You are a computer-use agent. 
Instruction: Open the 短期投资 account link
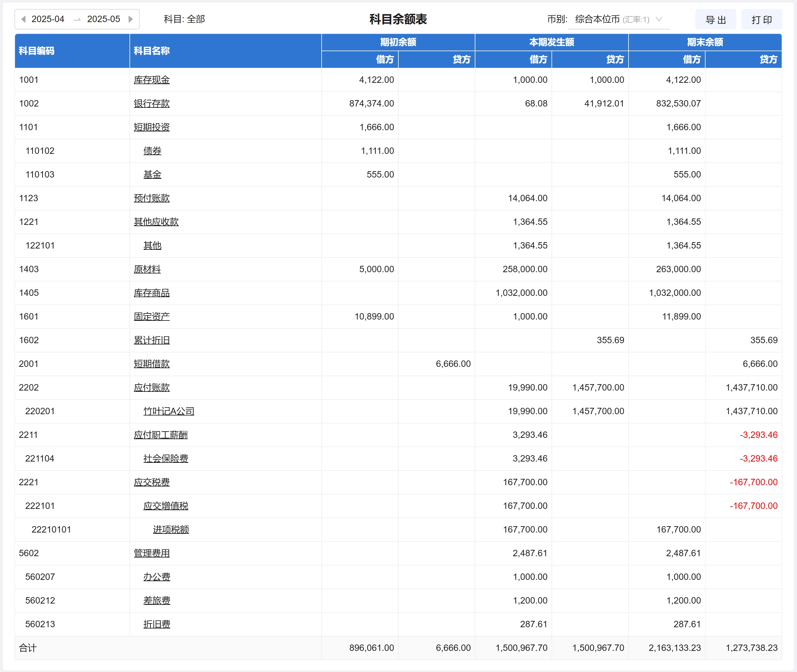point(152,127)
